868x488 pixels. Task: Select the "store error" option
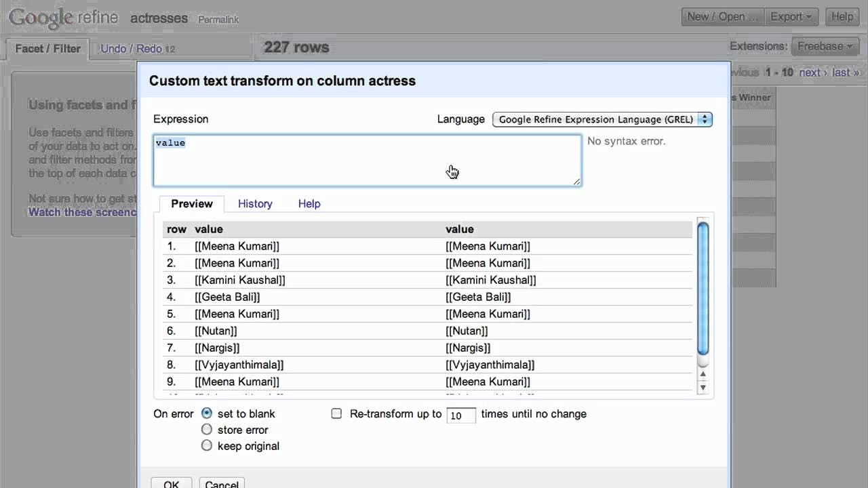coord(207,430)
